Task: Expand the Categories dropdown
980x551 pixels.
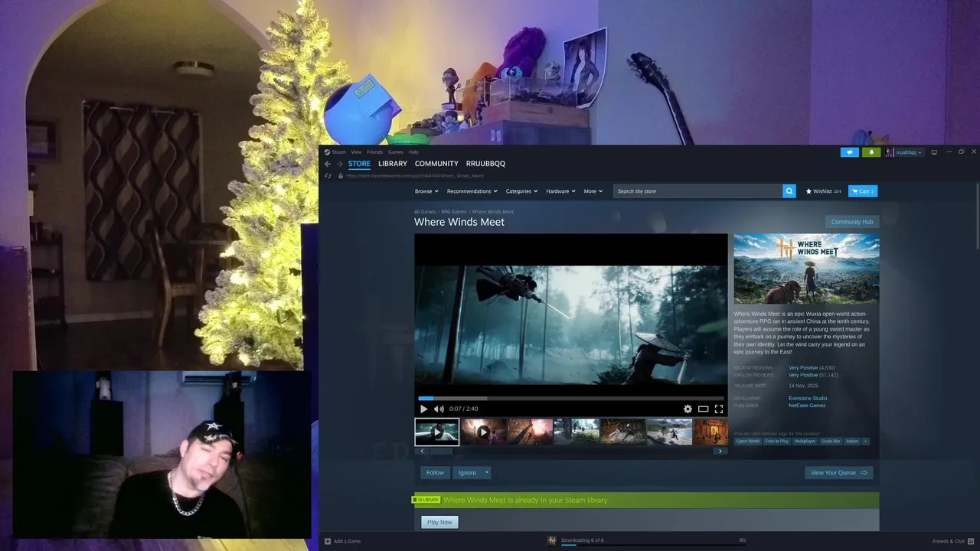Action: pos(521,191)
